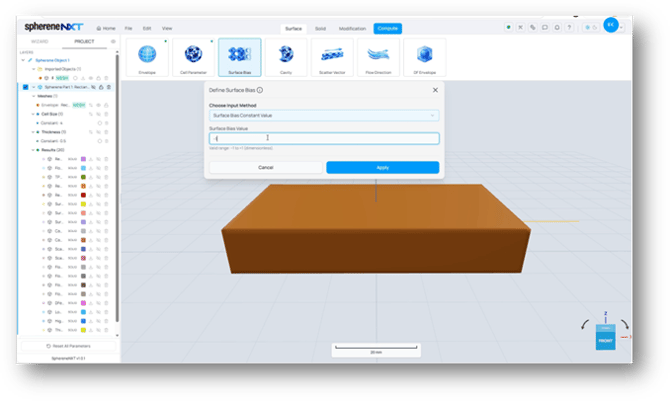The image size is (670, 401).
Task: Click the magenta color swatch of first result
Action: click(x=83, y=159)
